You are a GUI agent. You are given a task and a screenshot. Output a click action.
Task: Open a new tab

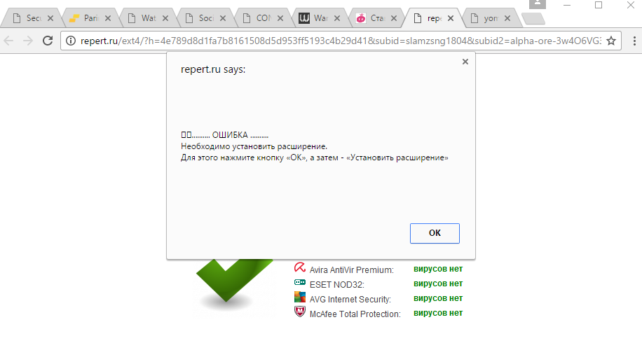(533, 19)
